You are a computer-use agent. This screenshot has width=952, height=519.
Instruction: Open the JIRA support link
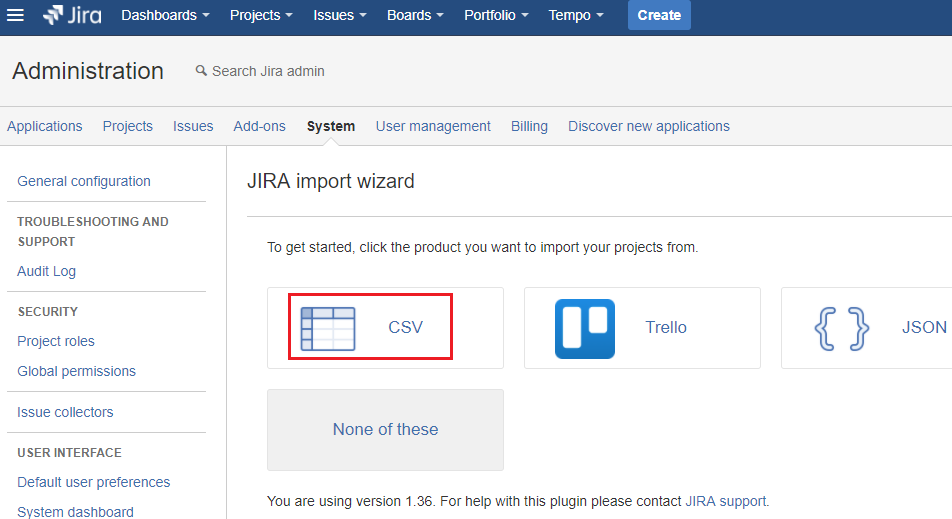pos(726,501)
